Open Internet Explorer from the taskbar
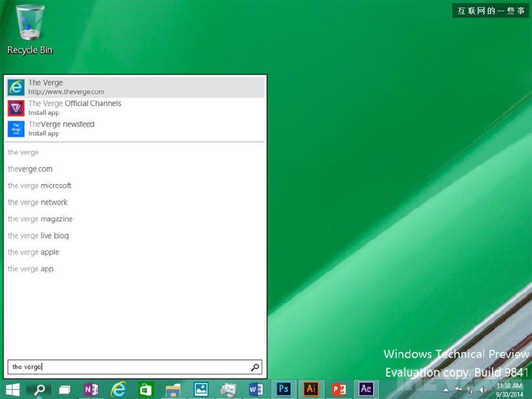 click(118, 389)
